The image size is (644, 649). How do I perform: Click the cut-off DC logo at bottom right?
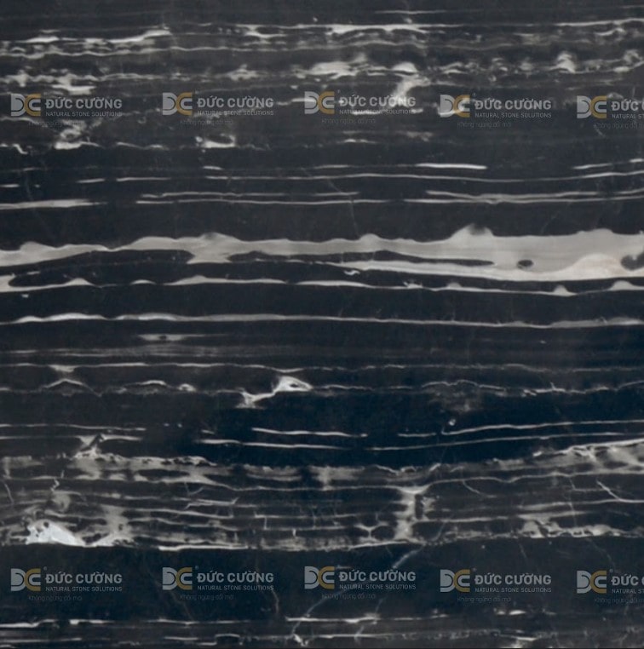(x=591, y=582)
